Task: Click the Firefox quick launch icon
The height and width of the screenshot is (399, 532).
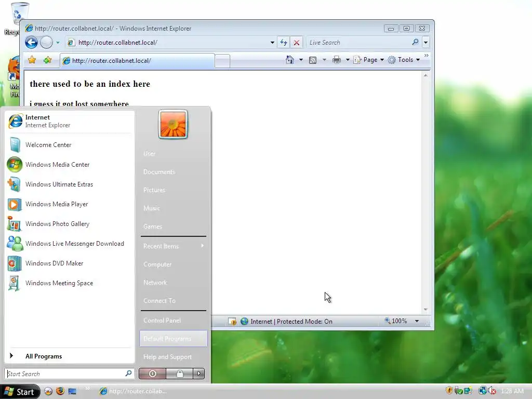Action: [60, 391]
